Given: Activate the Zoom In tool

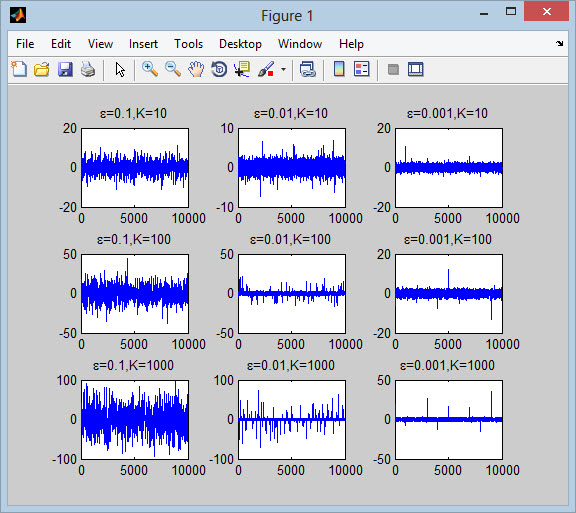Looking at the screenshot, I should tap(150, 69).
